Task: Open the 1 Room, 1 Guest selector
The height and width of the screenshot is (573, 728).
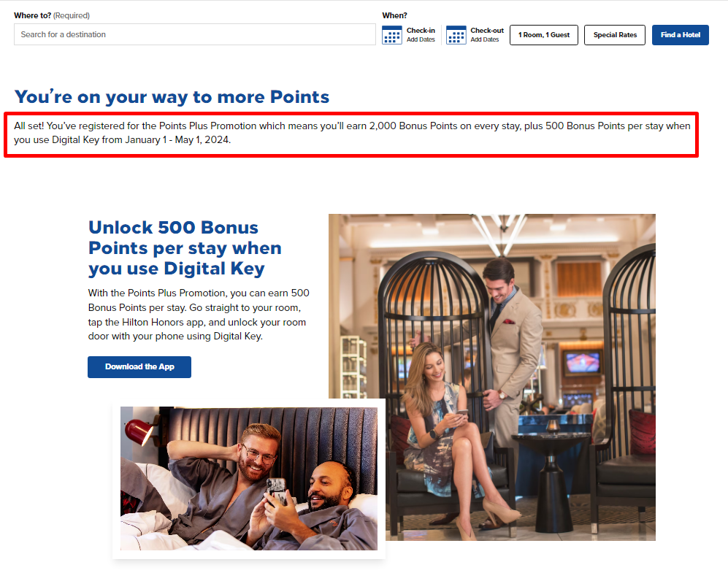Action: 544,35
